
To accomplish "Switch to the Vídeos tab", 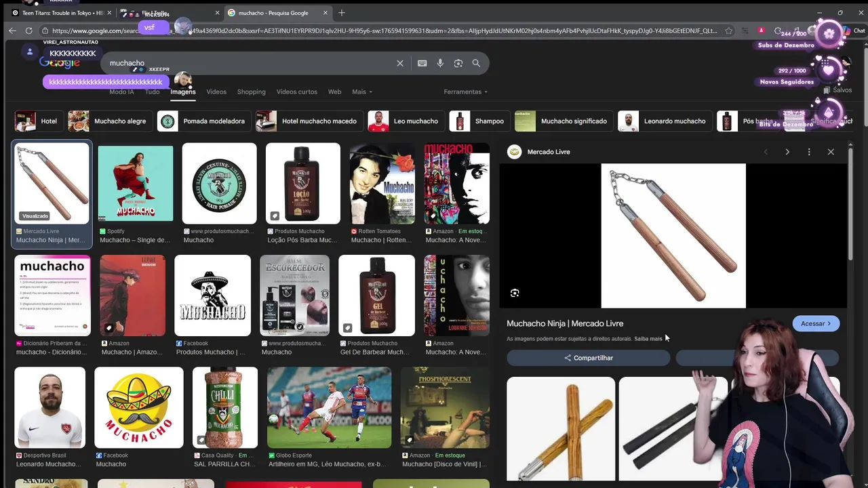I will pos(216,91).
